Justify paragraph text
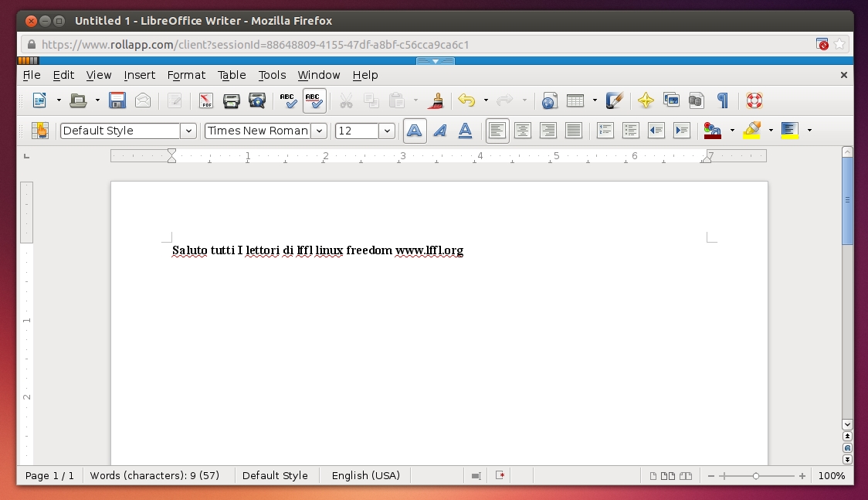 [574, 131]
